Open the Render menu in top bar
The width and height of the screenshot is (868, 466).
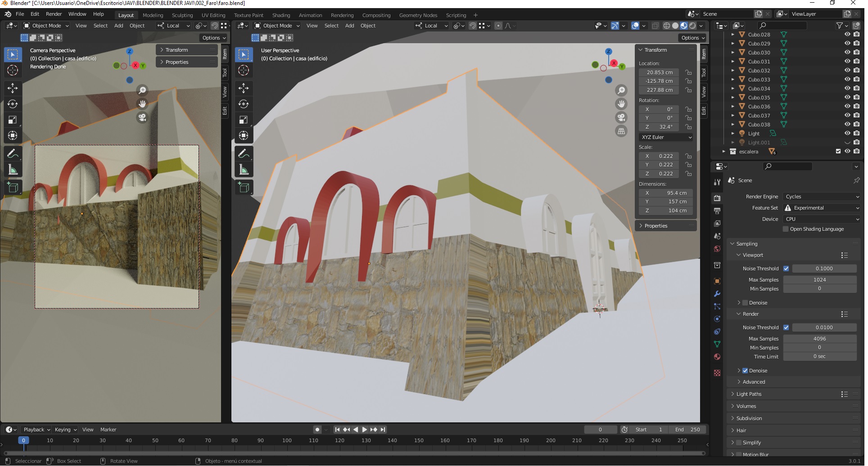[54, 14]
